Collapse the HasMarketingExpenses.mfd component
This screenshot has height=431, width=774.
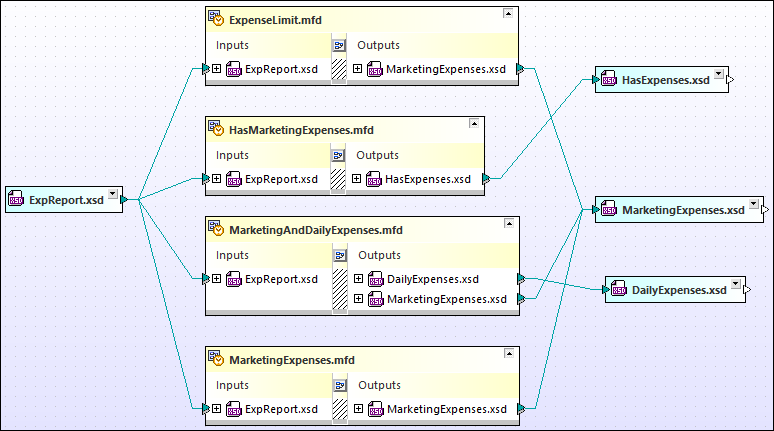(474, 124)
